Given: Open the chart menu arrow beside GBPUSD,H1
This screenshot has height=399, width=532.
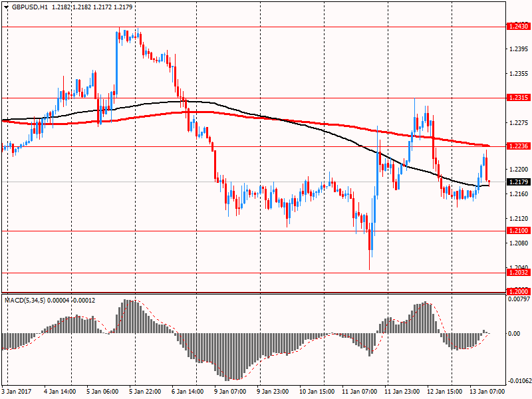Looking at the screenshot, I should [x=6, y=7].
